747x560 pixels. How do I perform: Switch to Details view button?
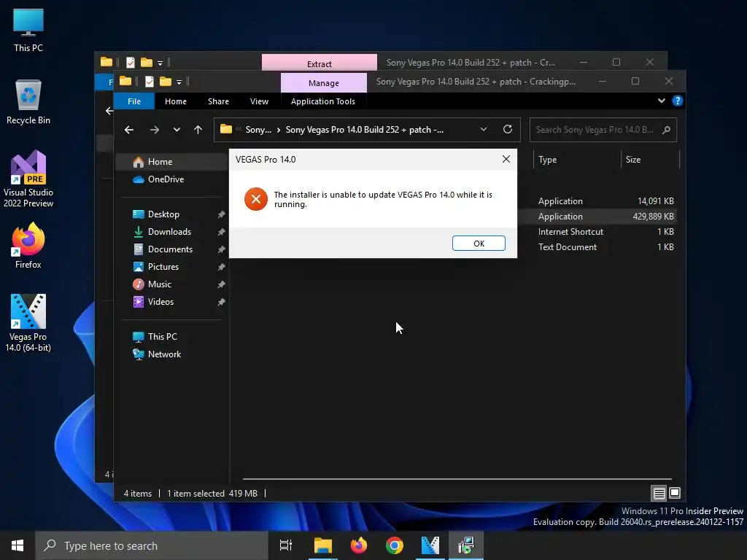[x=659, y=494]
